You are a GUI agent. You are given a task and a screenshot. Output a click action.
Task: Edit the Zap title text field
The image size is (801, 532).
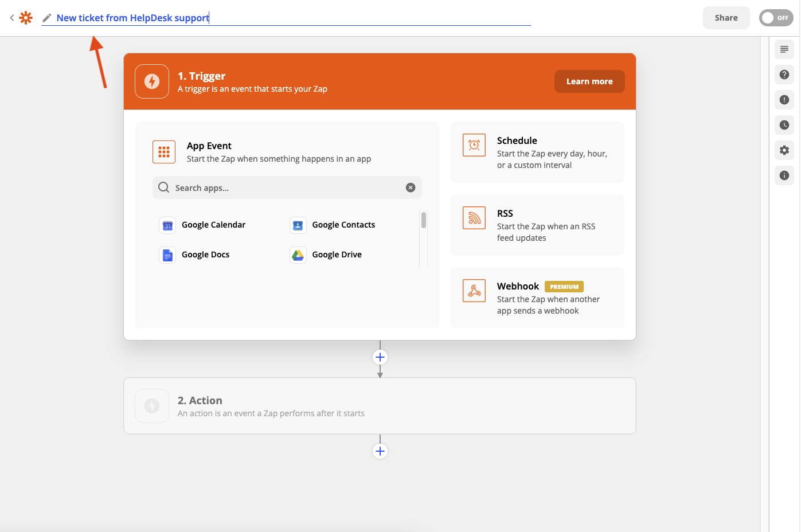[286, 18]
